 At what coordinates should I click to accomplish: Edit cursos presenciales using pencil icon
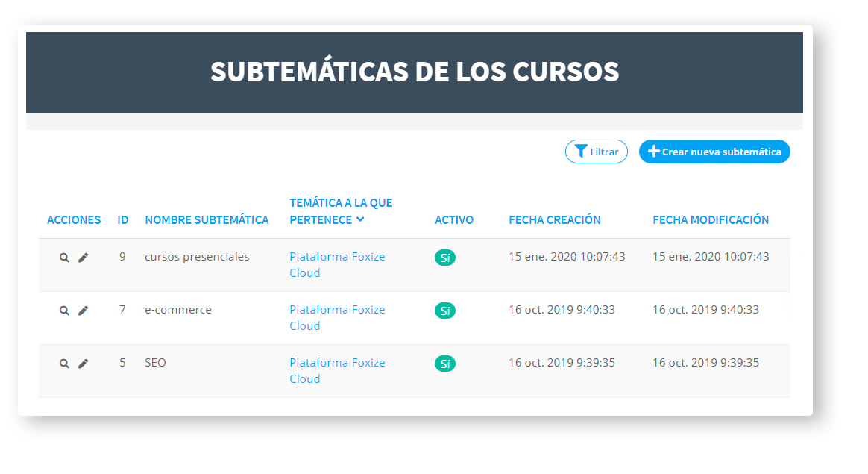point(83,258)
